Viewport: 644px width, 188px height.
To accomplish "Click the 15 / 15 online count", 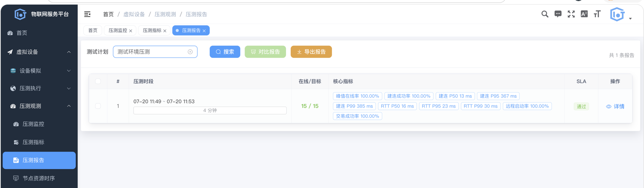I will coord(310,106).
